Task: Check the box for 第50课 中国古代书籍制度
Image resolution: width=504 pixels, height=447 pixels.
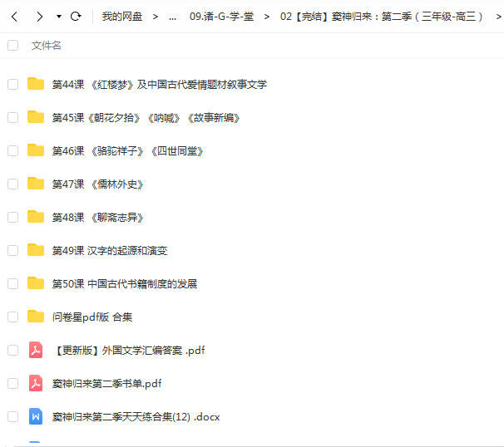Action: pyautogui.click(x=12, y=284)
